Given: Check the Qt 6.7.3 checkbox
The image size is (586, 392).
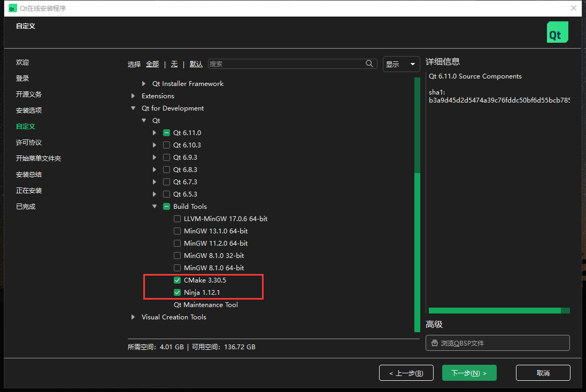Looking at the screenshot, I should (x=167, y=182).
